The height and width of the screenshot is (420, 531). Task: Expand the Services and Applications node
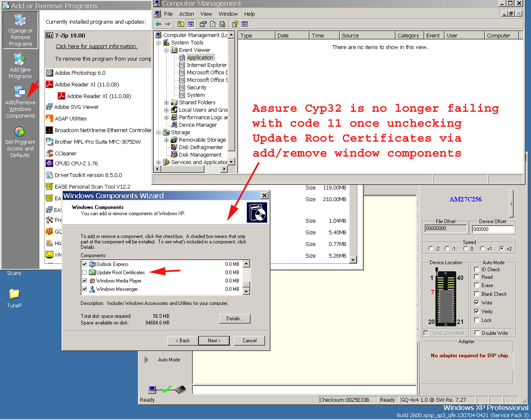point(158,162)
